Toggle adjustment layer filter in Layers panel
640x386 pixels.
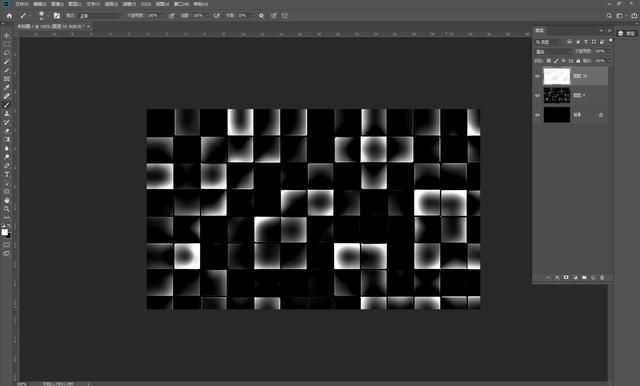[x=578, y=42]
